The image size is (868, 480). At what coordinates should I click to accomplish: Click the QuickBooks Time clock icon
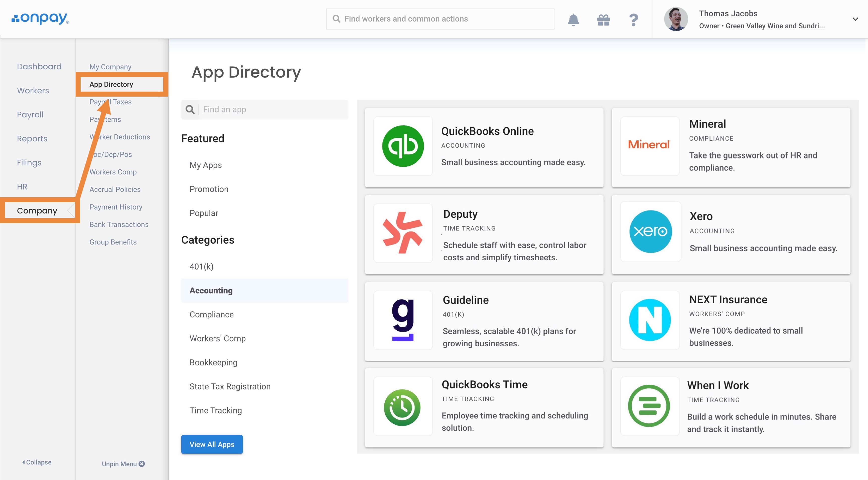[402, 407]
